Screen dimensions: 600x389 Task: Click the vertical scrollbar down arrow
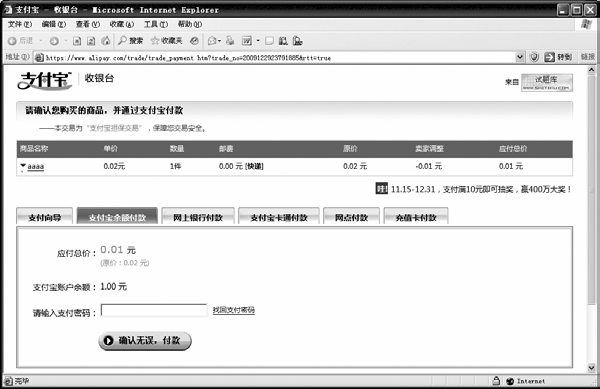[591, 368]
